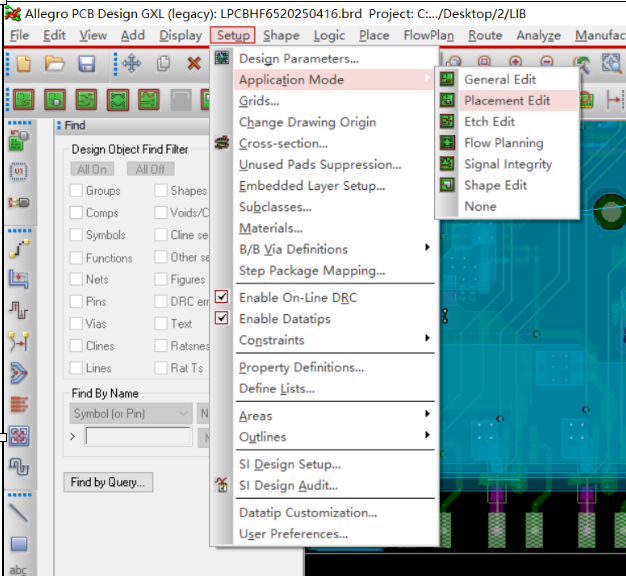The width and height of the screenshot is (626, 576).
Task: Choose Design Parameters... menu entry
Action: [x=334, y=58]
